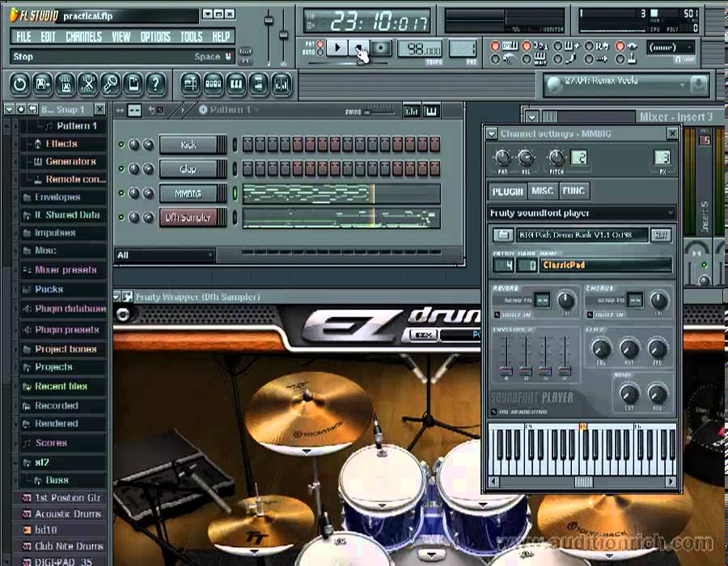
Task: Toggle mute LED for Clap channel
Action: tap(121, 169)
